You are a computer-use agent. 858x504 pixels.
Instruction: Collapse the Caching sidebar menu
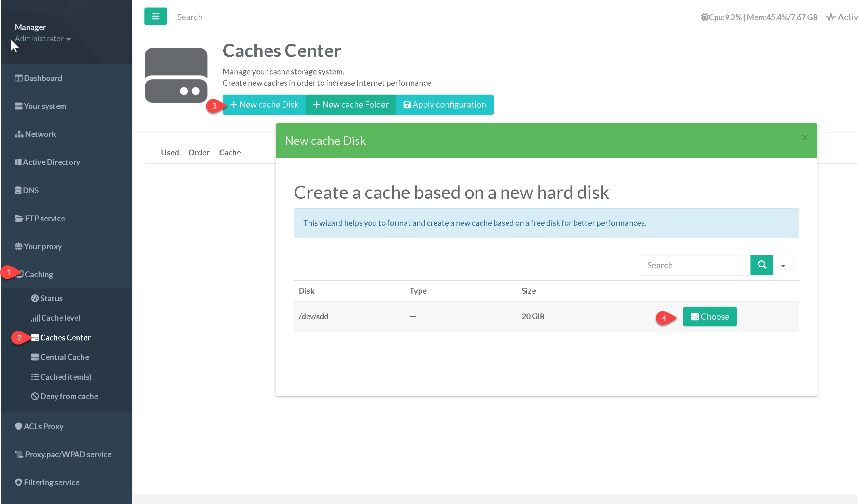coord(39,275)
